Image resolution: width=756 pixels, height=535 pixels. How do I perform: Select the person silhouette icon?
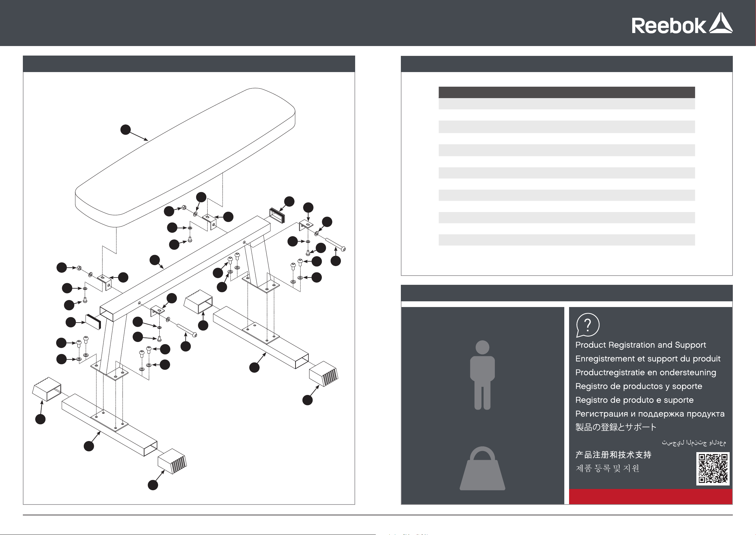tap(482, 375)
